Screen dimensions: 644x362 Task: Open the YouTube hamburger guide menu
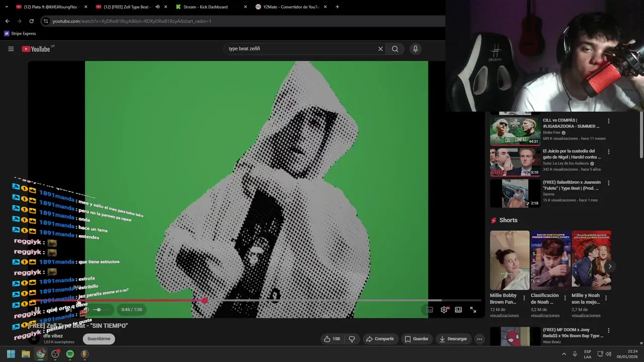(11, 49)
